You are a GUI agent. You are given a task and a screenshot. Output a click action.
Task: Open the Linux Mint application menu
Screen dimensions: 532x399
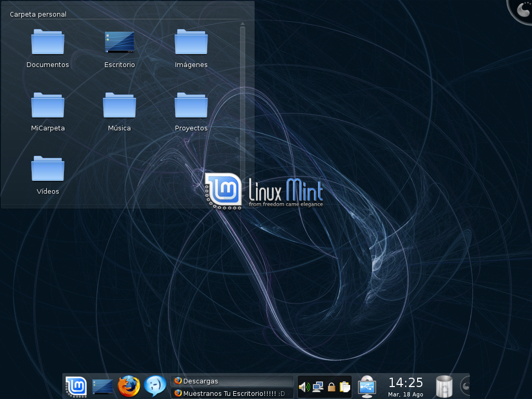76,387
